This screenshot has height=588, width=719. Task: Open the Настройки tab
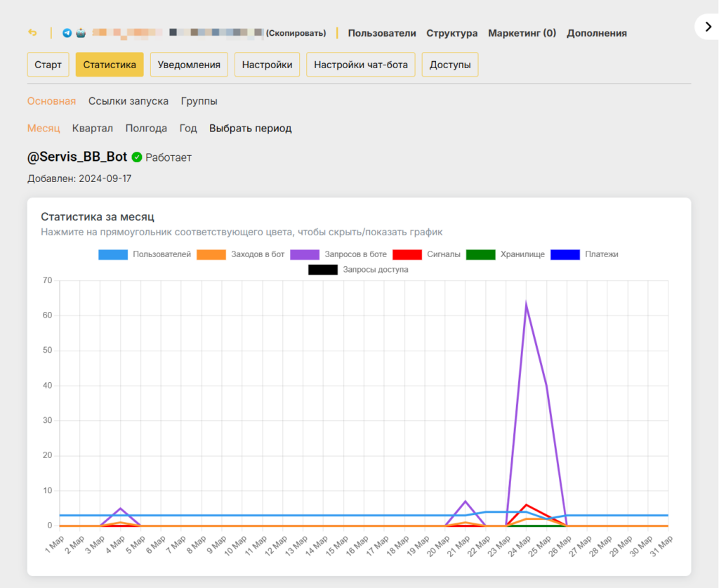[x=267, y=65]
